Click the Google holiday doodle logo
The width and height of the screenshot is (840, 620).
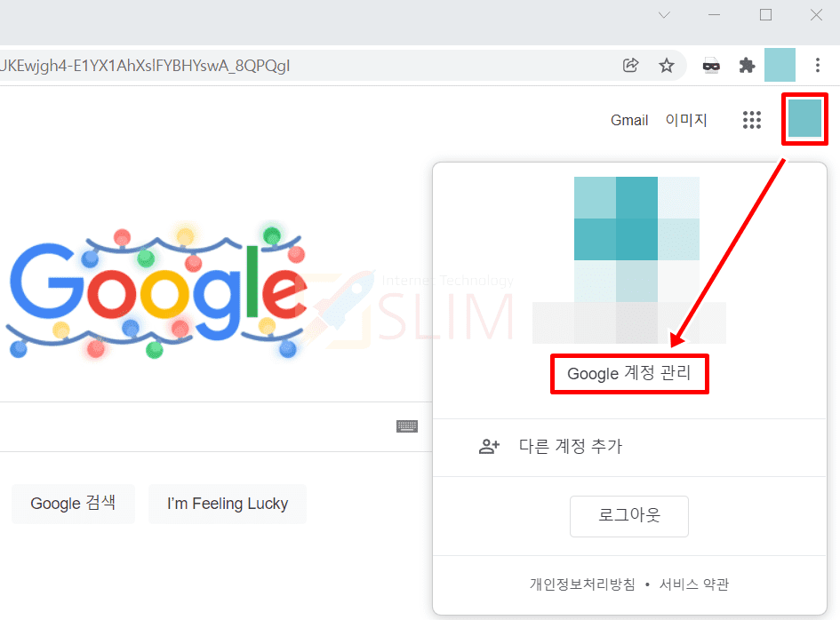click(x=156, y=290)
